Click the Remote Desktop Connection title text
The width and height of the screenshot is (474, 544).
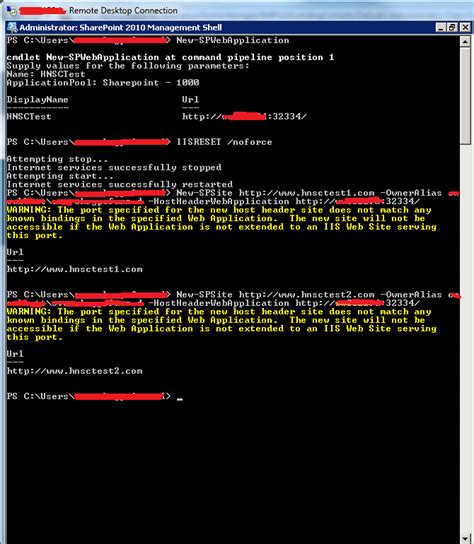[123, 11]
